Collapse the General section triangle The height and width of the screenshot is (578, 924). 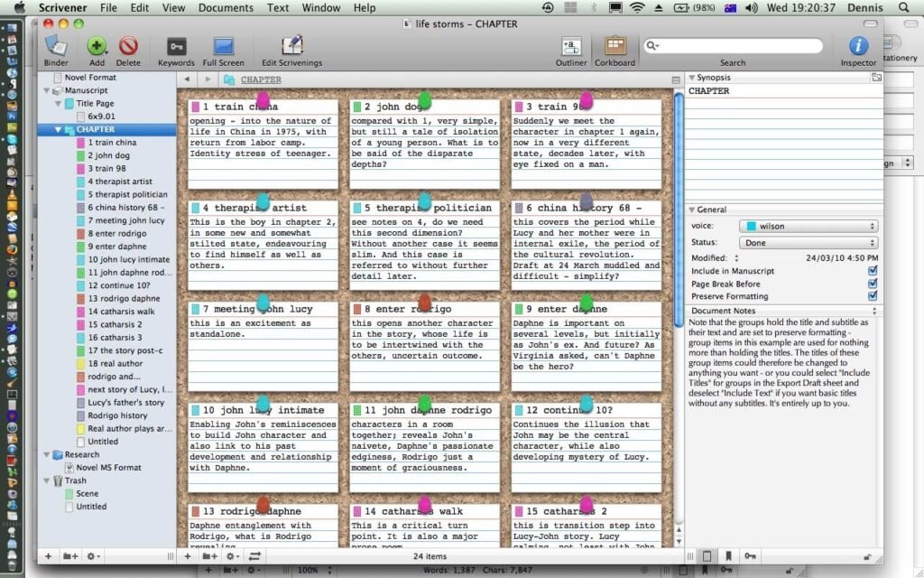692,210
